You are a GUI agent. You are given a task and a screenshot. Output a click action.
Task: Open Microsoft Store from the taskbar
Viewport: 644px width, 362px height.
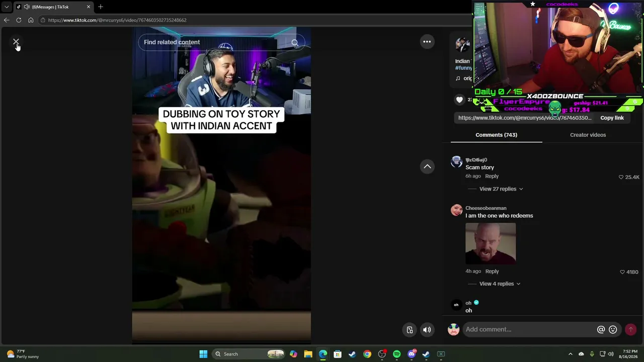(x=338, y=354)
